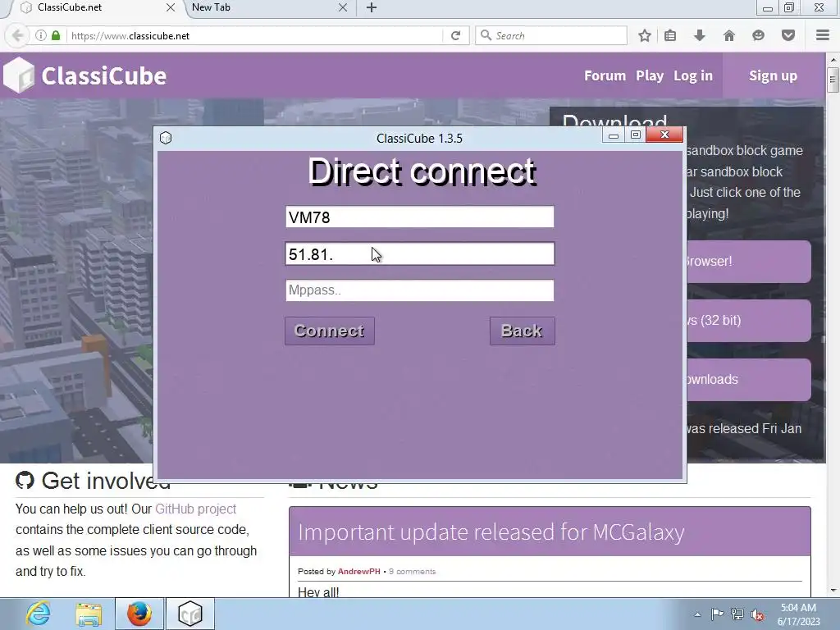Click the Firefox Search box
The width and height of the screenshot is (840, 630).
pos(550,35)
